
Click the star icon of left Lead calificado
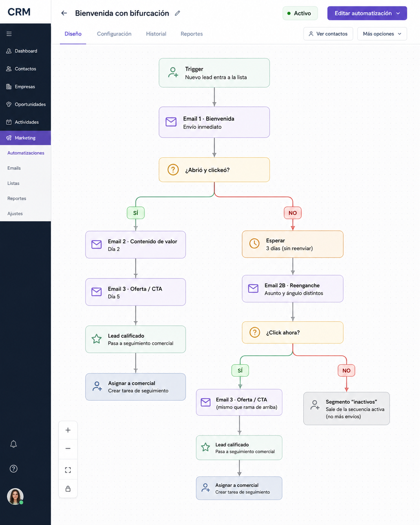point(97,339)
